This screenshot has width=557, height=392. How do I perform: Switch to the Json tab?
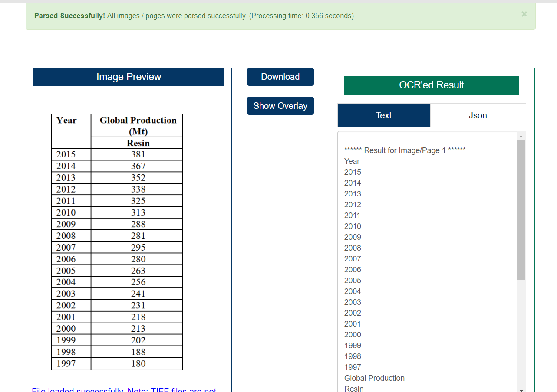tap(478, 115)
